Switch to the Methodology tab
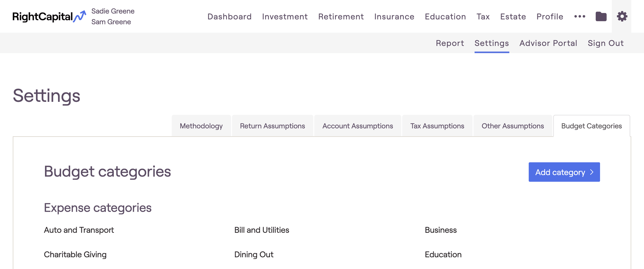 [x=201, y=126]
